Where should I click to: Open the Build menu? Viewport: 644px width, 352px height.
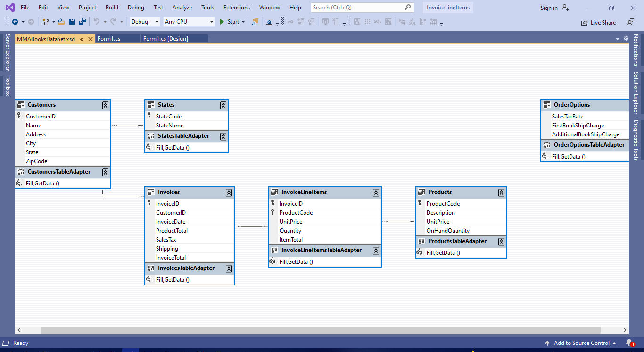click(x=112, y=8)
